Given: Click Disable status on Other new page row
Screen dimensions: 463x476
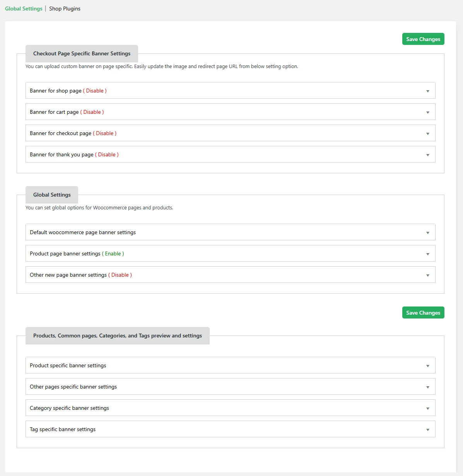Looking at the screenshot, I should [x=120, y=275].
